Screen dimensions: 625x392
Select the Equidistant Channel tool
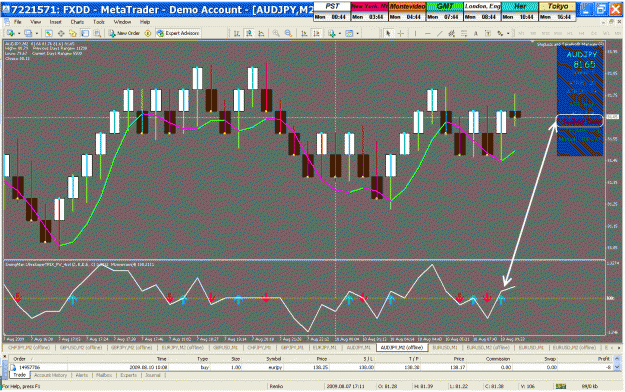click(452, 33)
